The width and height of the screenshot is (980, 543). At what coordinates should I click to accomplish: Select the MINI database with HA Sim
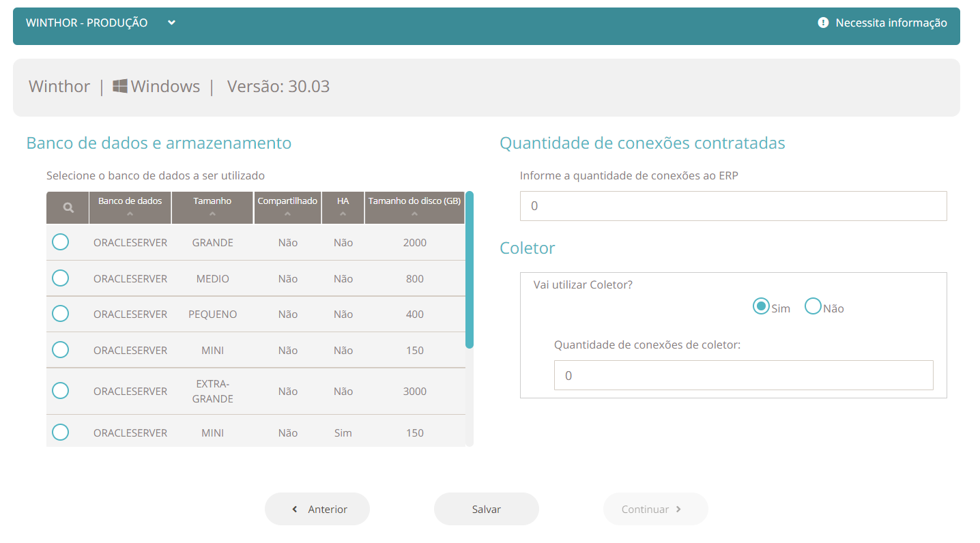[61, 432]
